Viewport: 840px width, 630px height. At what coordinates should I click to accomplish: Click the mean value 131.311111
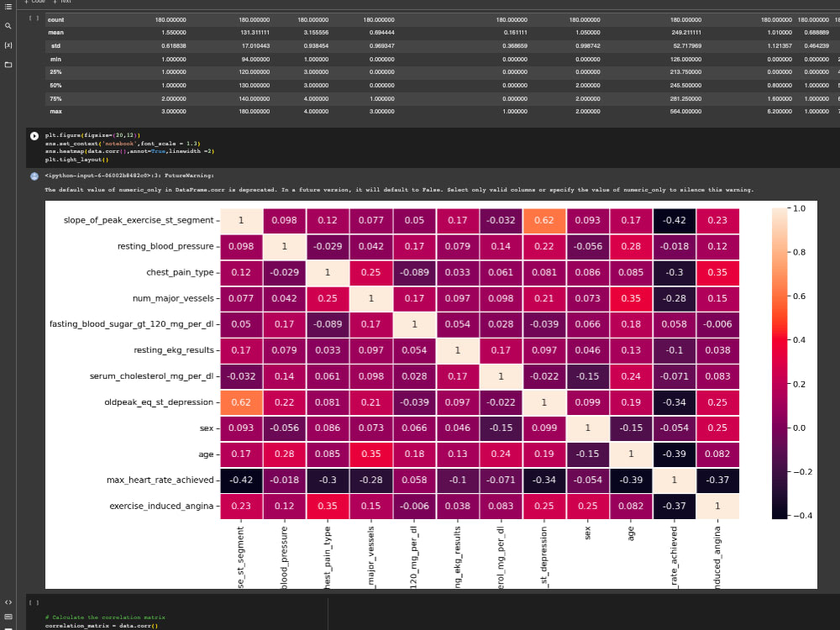click(255, 33)
